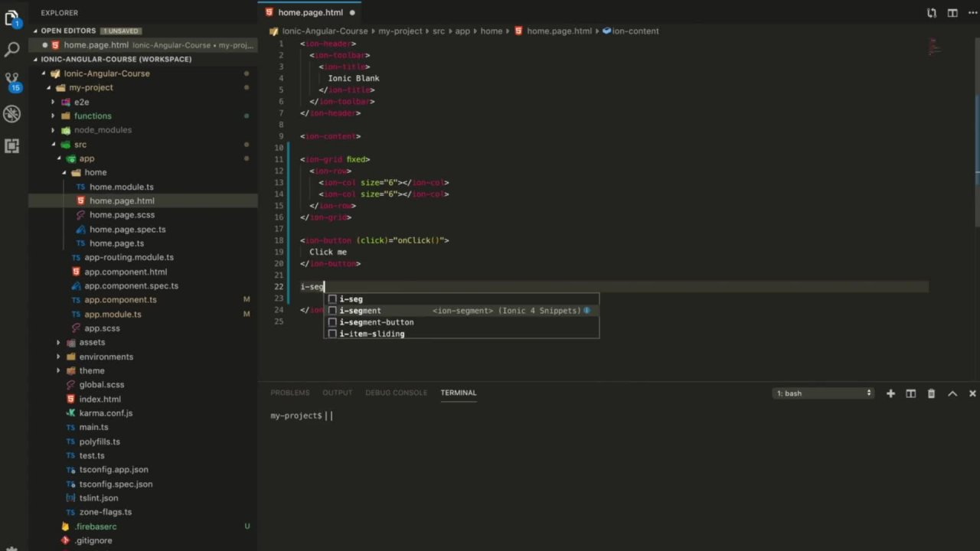The width and height of the screenshot is (980, 551).
Task: Open the Debug view icon
Action: pos(11,113)
